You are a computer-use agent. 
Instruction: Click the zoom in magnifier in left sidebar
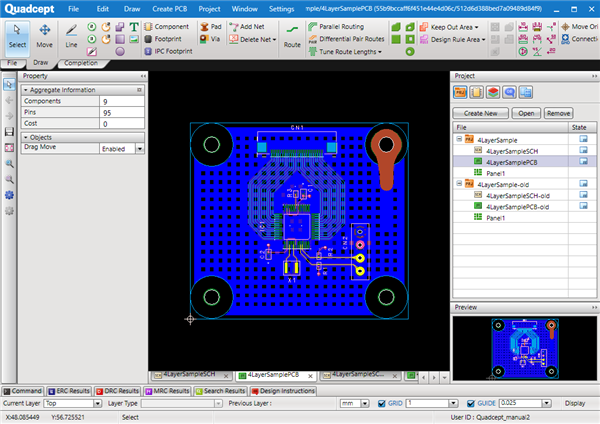point(9,164)
